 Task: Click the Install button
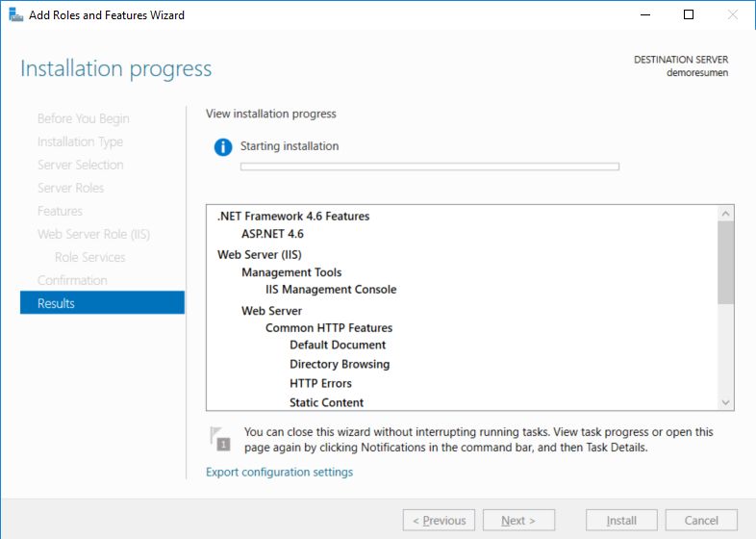[x=621, y=520]
